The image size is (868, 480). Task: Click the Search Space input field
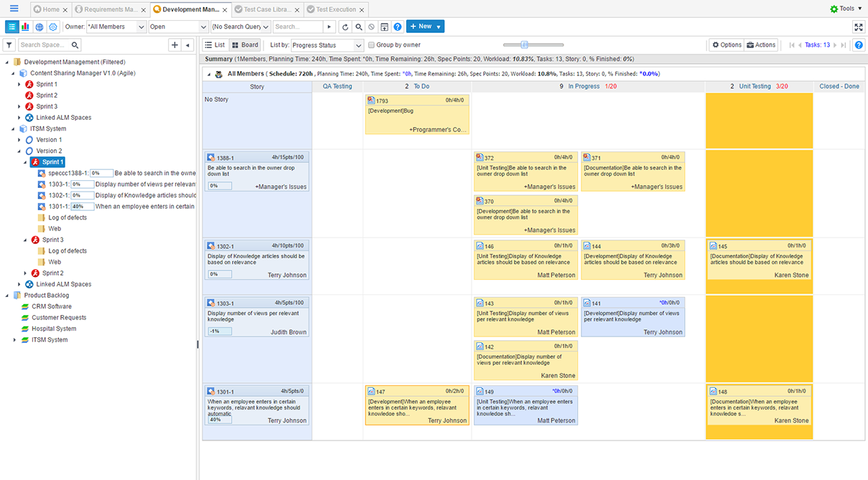coord(45,45)
